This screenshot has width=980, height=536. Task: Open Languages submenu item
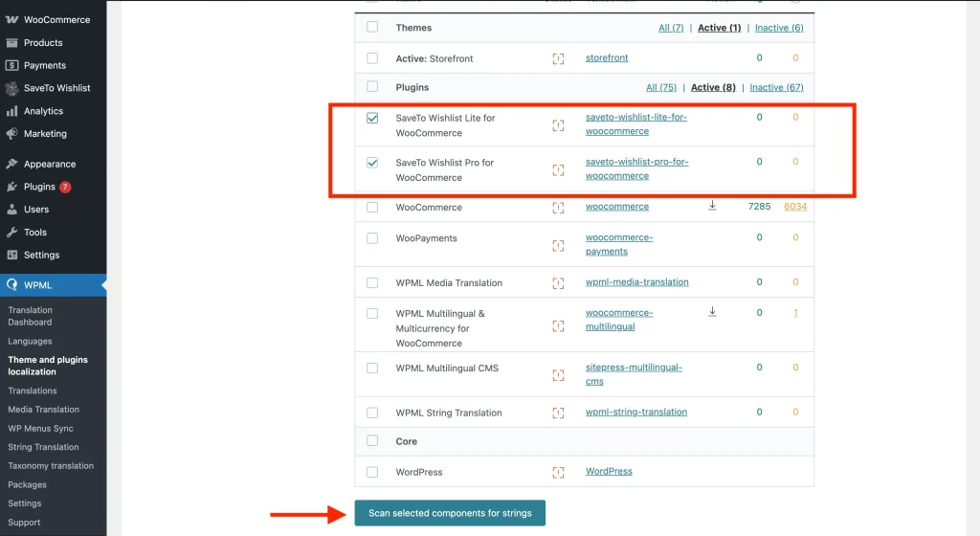click(30, 341)
